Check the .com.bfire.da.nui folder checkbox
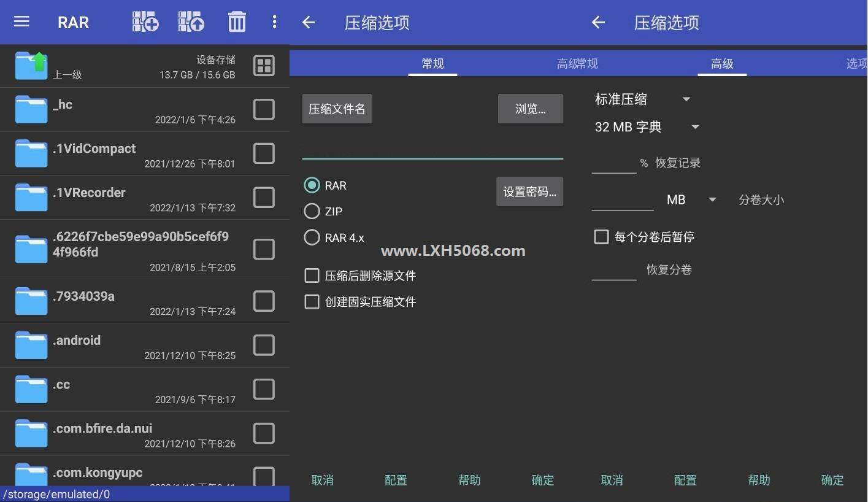Screen dimensions: 868x502 264,433
